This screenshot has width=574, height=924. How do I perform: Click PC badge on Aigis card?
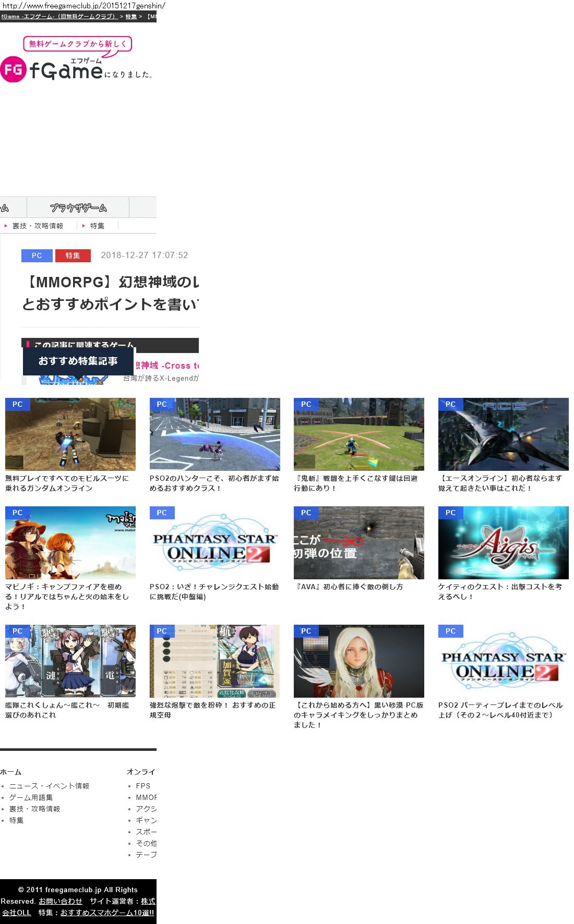coord(451,513)
